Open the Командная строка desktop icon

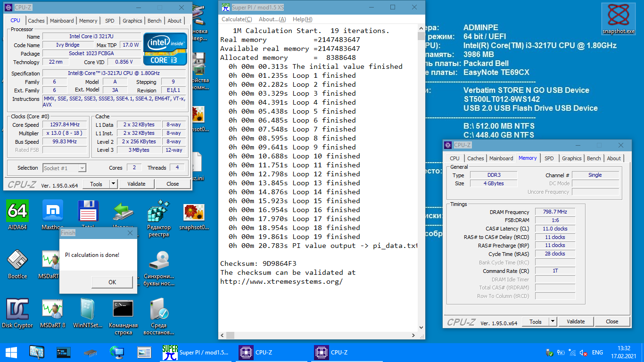pyautogui.click(x=123, y=317)
